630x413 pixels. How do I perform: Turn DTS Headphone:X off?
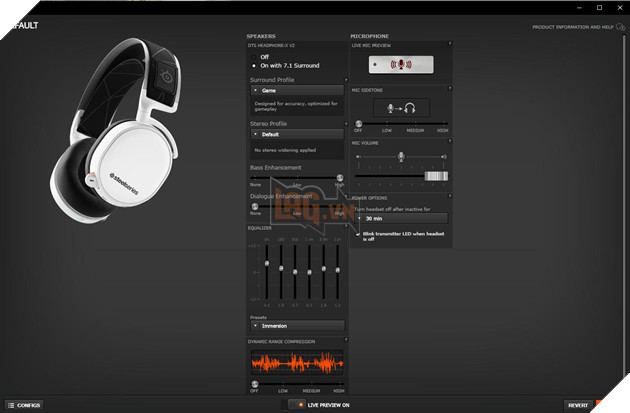click(x=254, y=57)
